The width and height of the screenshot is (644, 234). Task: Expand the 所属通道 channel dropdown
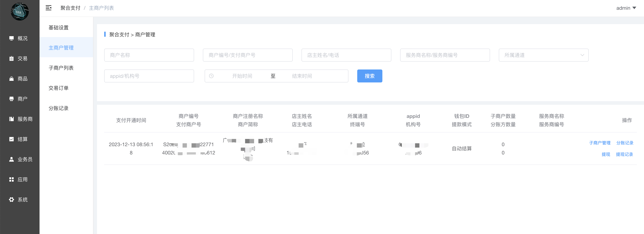543,55
